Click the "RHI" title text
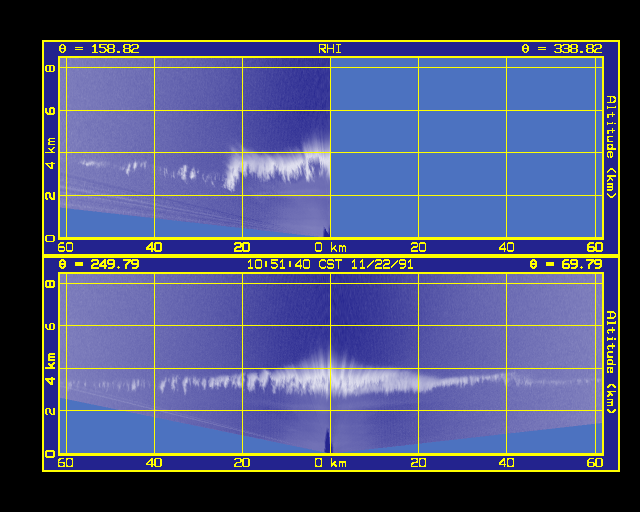640x512 pixels. point(330,49)
